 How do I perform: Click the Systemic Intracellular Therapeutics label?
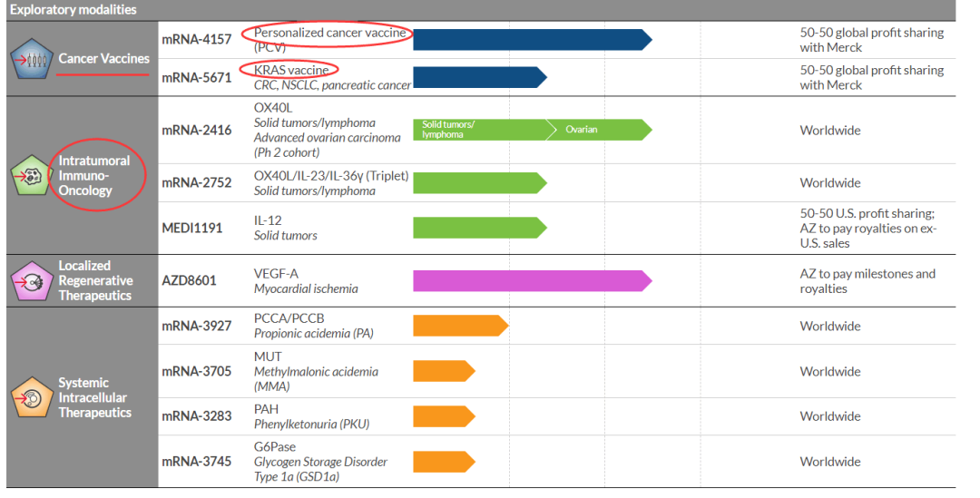95,397
